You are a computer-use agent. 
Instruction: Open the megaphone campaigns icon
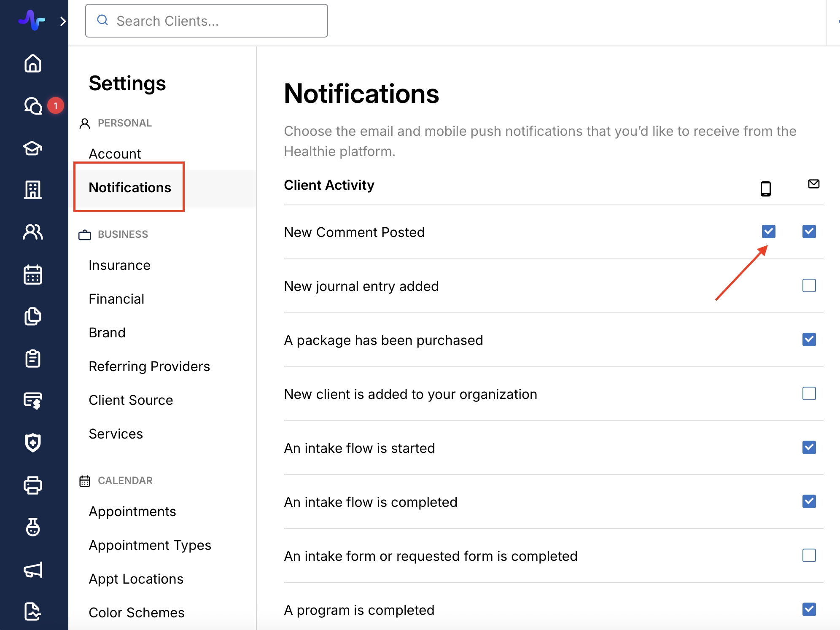33,570
